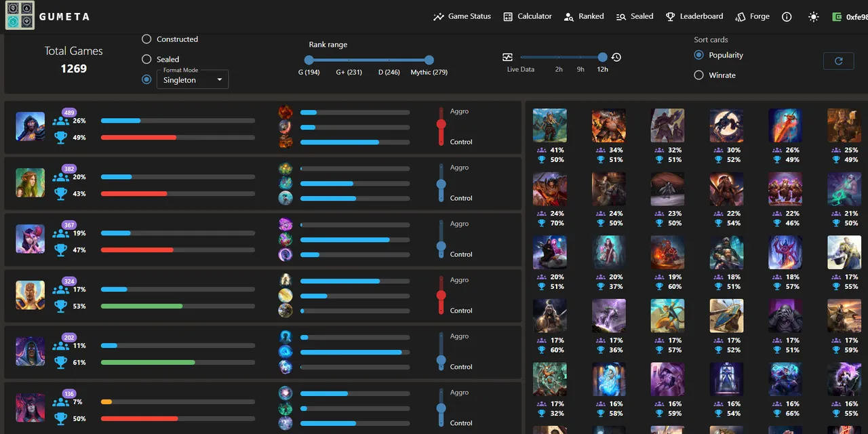Click the 2h time range label

[x=559, y=69]
